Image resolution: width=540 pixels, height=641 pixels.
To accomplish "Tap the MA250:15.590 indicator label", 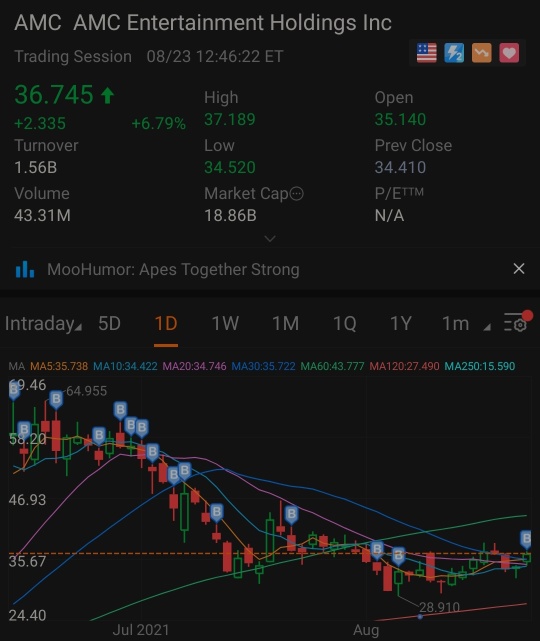I will (x=480, y=366).
